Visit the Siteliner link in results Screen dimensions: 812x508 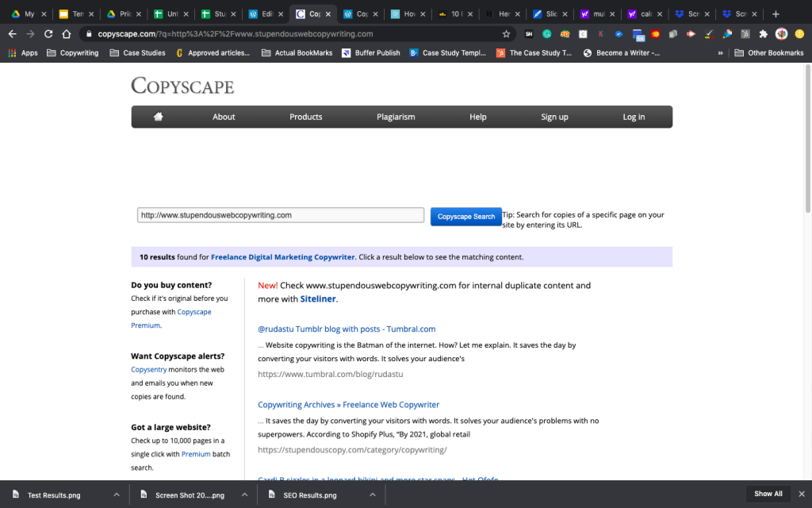317,299
